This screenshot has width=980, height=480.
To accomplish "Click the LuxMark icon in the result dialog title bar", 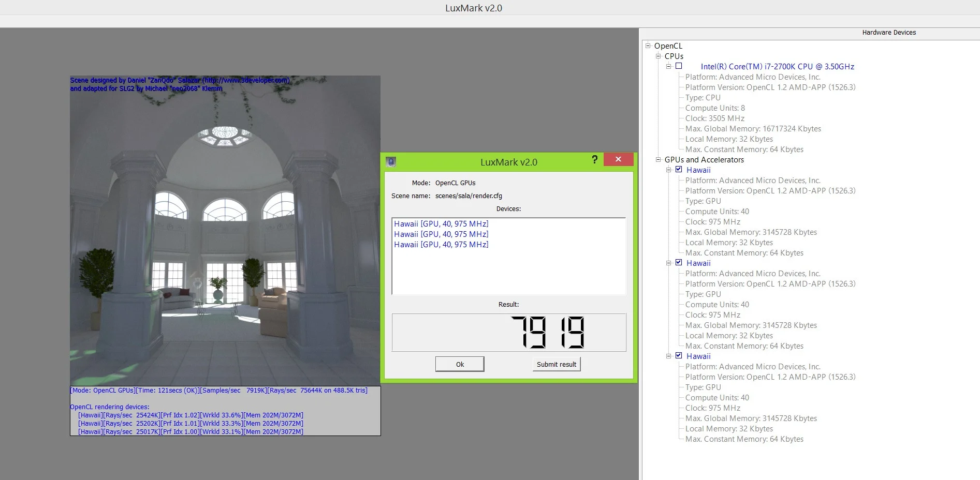I will click(x=391, y=162).
